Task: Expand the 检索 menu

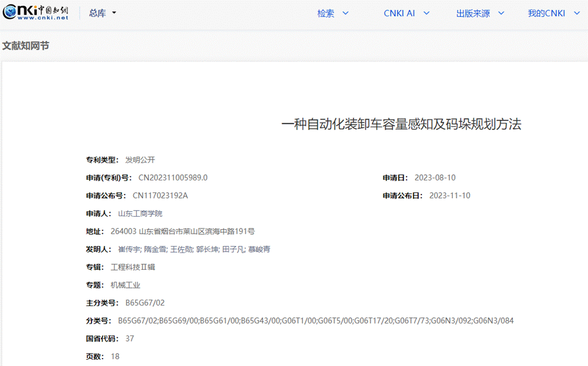Action: (x=332, y=14)
